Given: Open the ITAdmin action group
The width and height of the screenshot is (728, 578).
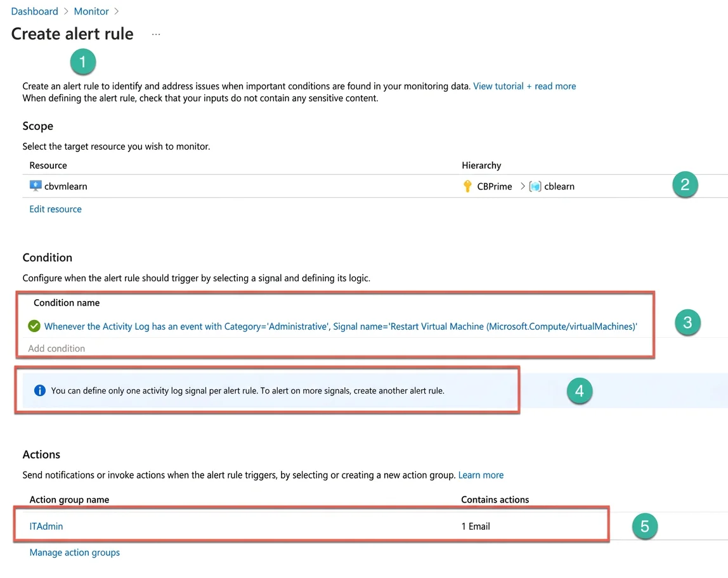Looking at the screenshot, I should (x=46, y=527).
